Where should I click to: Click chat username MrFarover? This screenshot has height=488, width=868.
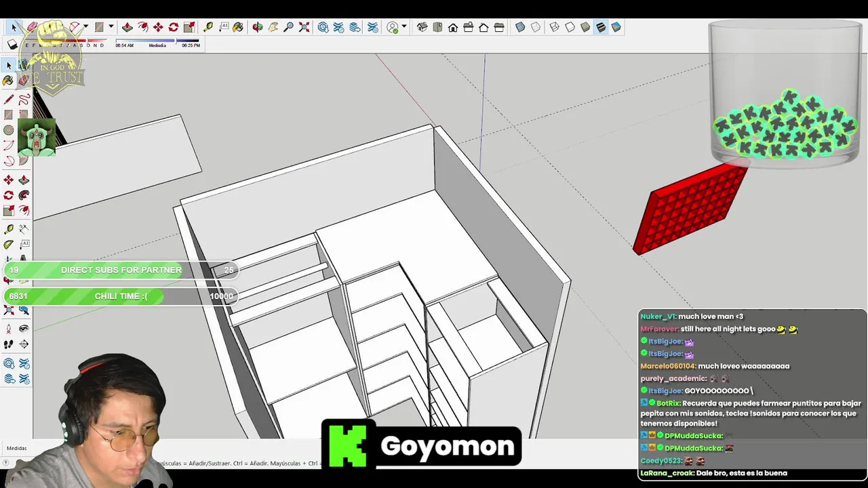point(659,329)
